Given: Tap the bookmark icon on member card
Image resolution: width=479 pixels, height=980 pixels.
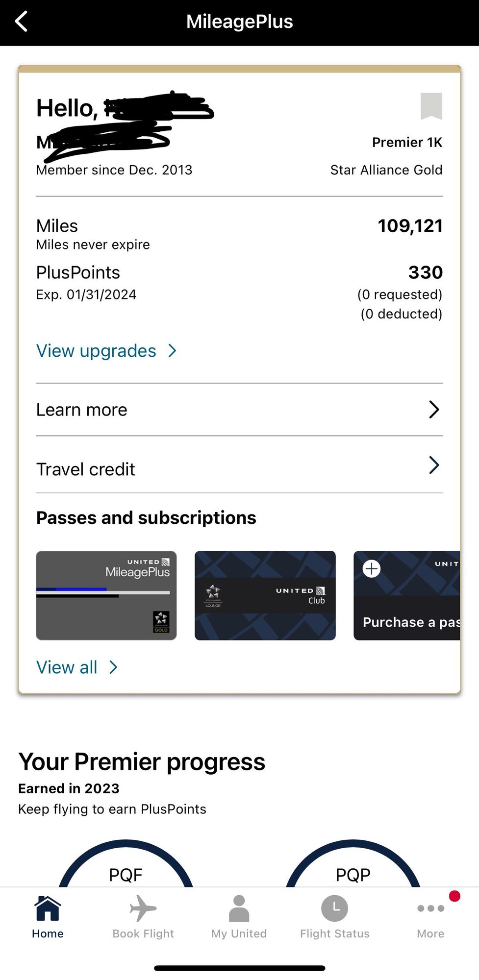Looking at the screenshot, I should pos(431,106).
